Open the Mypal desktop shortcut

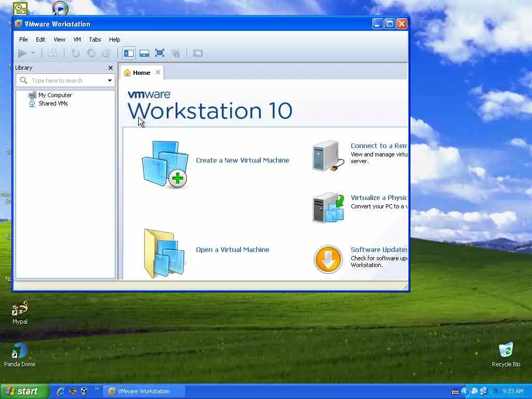(20, 312)
